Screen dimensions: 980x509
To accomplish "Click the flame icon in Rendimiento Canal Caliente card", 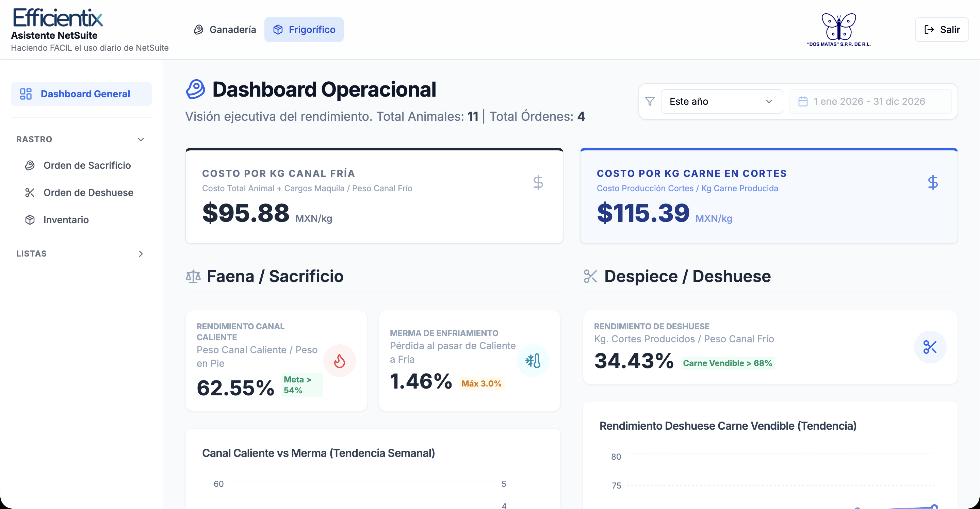I will click(x=339, y=360).
